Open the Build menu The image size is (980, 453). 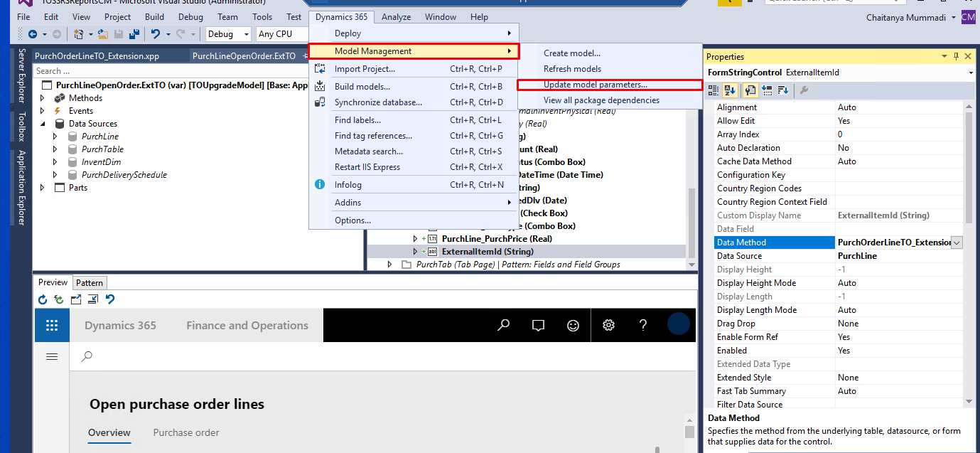coord(154,17)
